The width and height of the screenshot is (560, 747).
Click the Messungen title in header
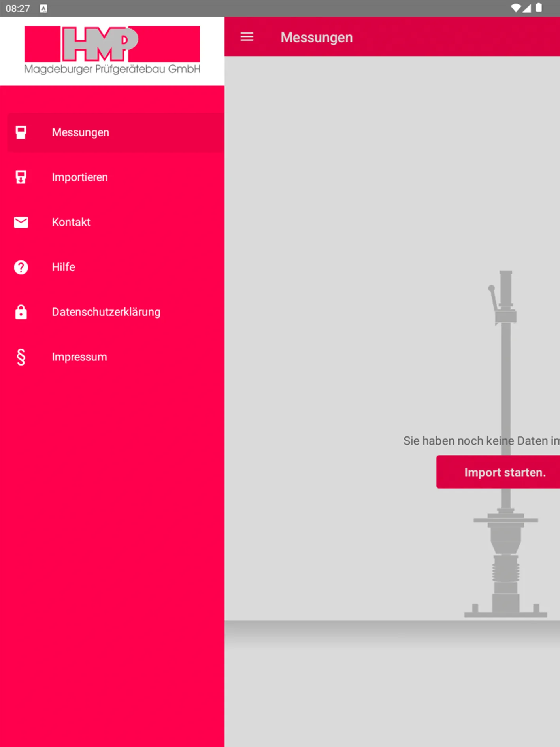pos(317,37)
